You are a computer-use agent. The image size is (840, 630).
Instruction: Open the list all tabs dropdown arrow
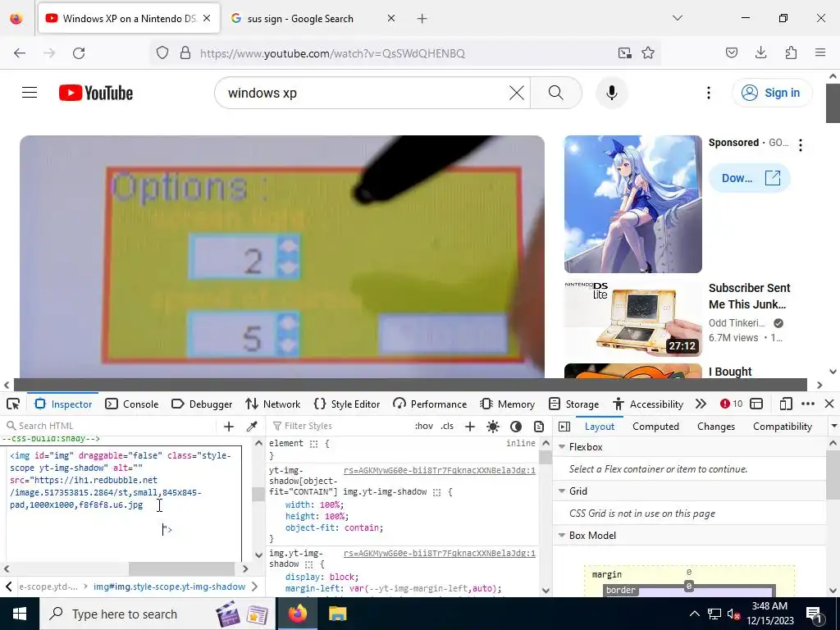(678, 18)
